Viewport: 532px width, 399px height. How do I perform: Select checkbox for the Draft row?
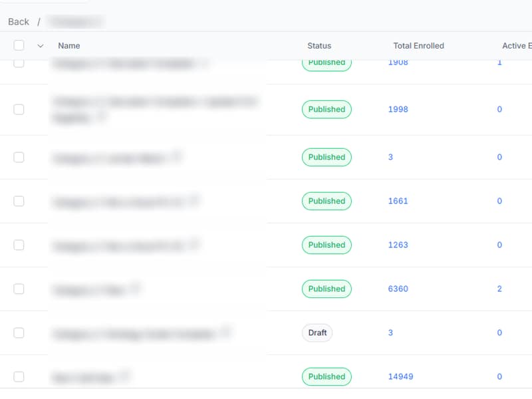(x=19, y=332)
